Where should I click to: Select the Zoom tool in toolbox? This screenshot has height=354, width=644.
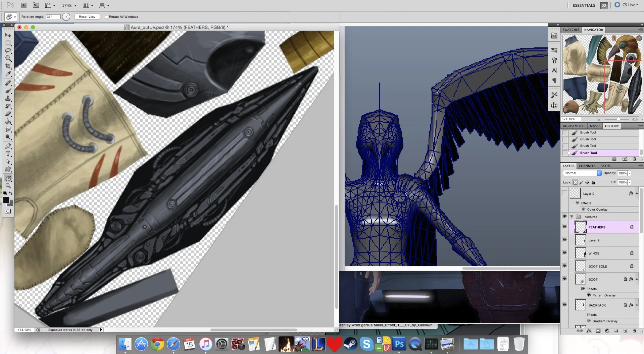(8, 186)
